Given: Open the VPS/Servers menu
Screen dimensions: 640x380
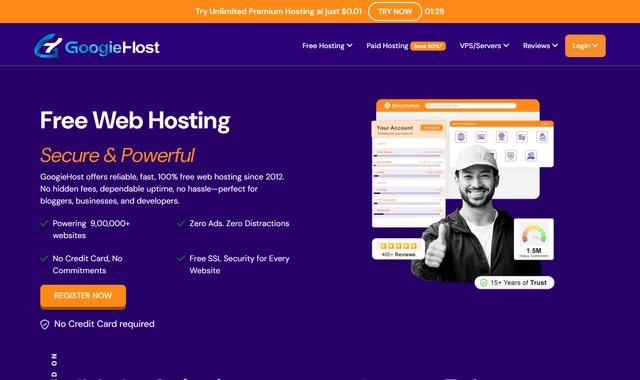Looking at the screenshot, I should click(484, 46).
